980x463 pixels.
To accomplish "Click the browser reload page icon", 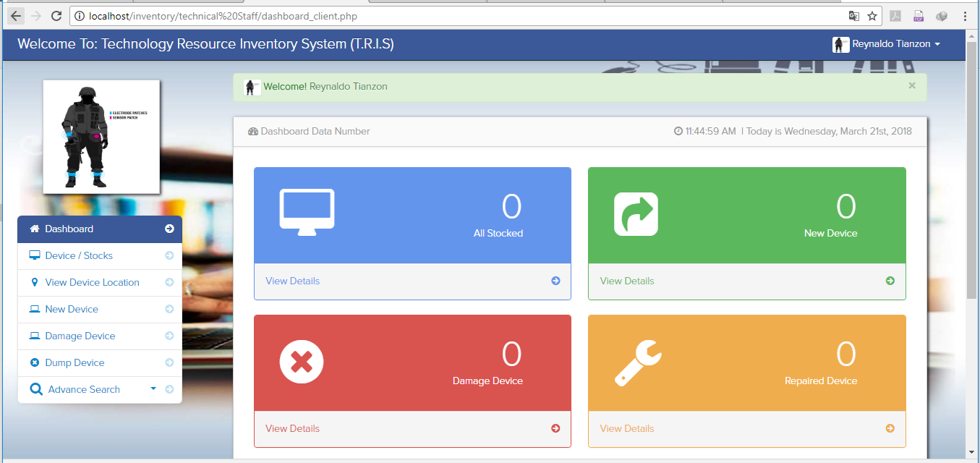I will pyautogui.click(x=56, y=16).
